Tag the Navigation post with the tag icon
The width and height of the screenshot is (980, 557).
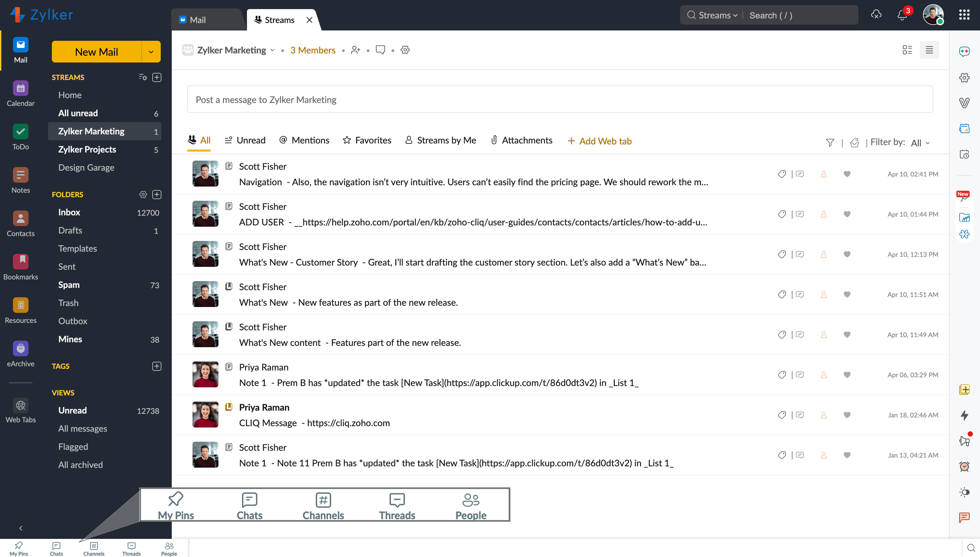(x=782, y=174)
